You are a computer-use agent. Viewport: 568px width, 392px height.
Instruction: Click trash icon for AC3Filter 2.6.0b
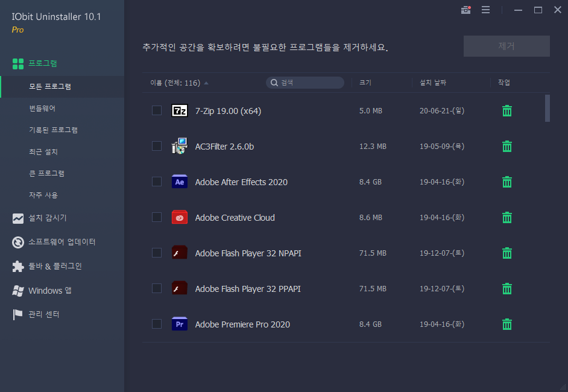(x=506, y=147)
